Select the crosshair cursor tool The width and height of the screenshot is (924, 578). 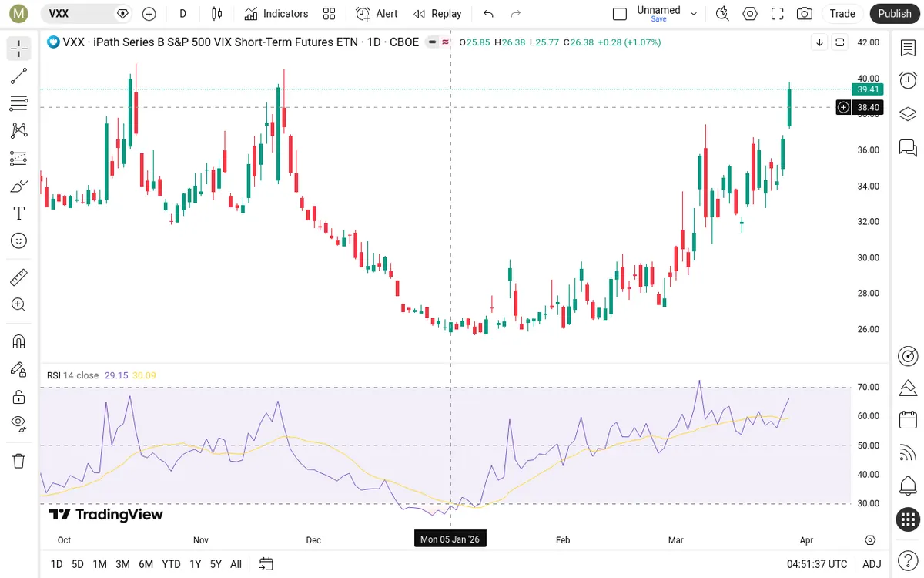point(19,49)
